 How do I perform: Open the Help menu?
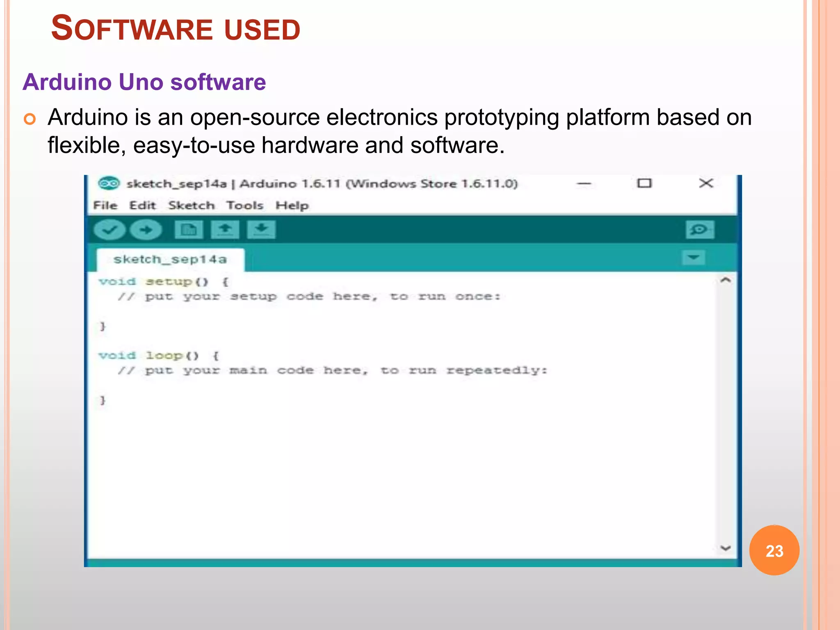point(292,205)
